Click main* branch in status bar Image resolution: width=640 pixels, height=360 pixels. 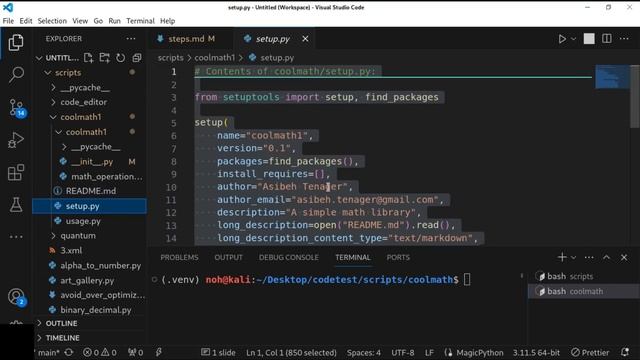click(48, 352)
